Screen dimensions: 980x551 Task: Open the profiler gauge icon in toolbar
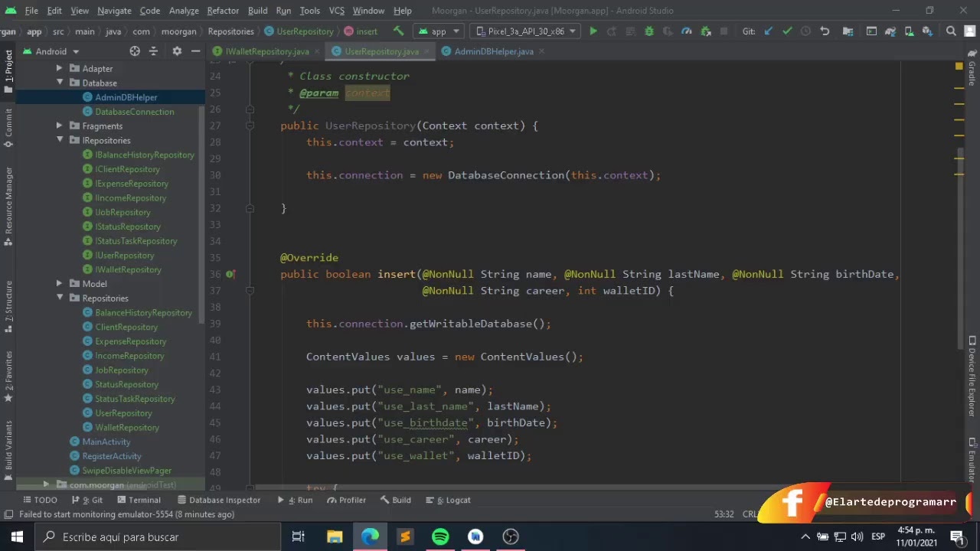687,31
